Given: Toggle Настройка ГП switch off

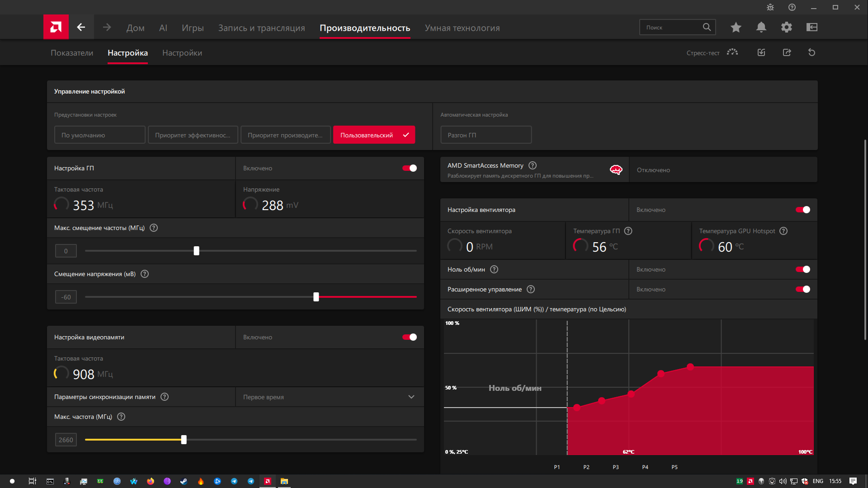Looking at the screenshot, I should (x=410, y=168).
